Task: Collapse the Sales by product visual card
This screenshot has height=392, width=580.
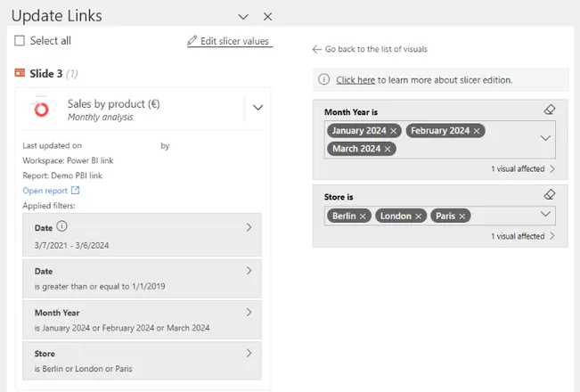Action: click(257, 108)
